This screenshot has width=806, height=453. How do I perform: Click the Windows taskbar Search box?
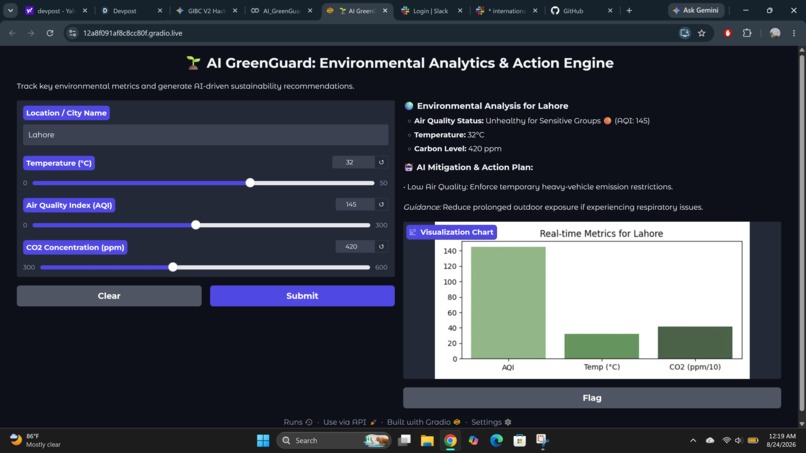pyautogui.click(x=334, y=440)
